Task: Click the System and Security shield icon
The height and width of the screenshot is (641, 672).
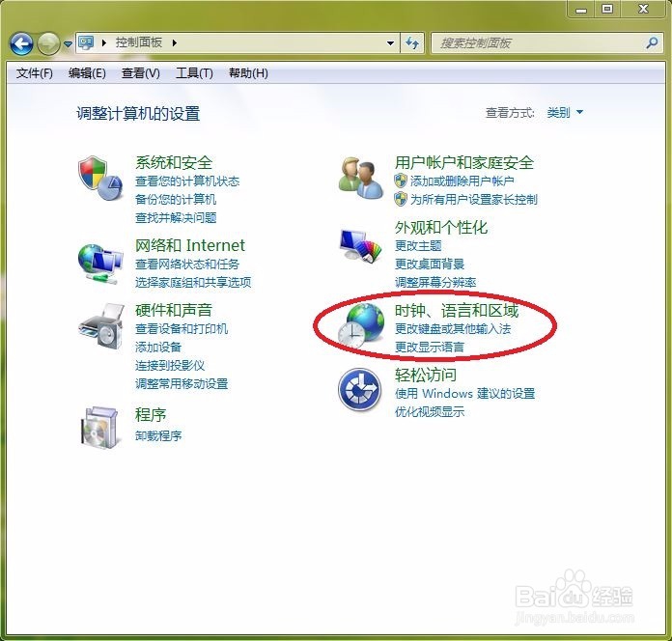Action: coord(100,178)
